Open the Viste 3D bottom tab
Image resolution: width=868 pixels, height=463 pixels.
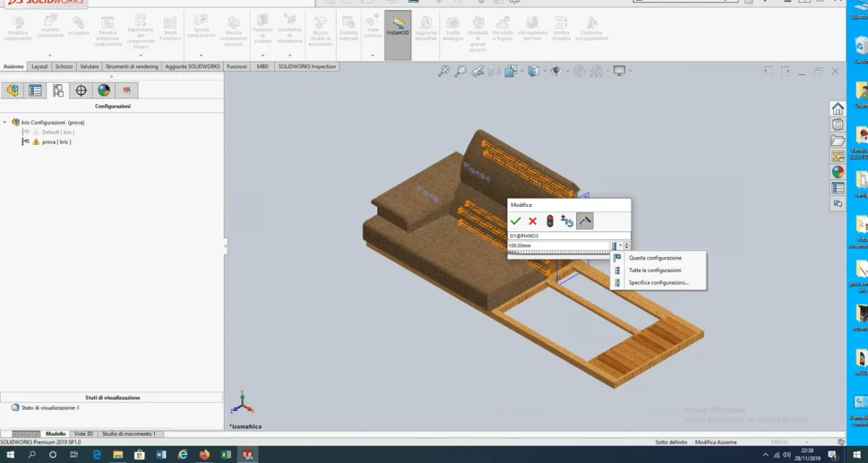83,434
